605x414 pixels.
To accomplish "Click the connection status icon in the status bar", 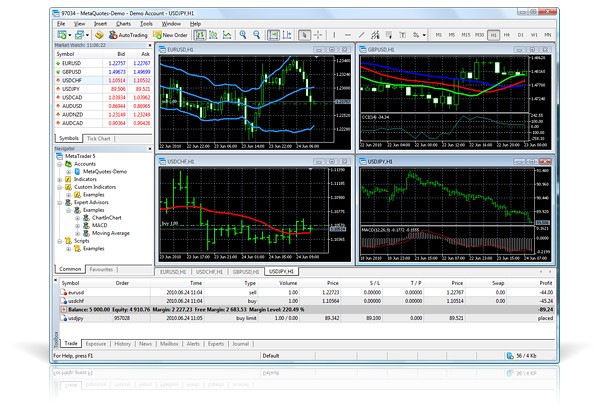I will pos(510,356).
